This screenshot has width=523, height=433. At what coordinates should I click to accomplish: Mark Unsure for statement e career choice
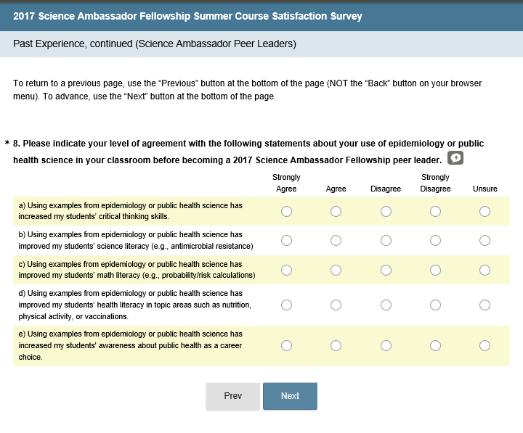[x=485, y=346]
